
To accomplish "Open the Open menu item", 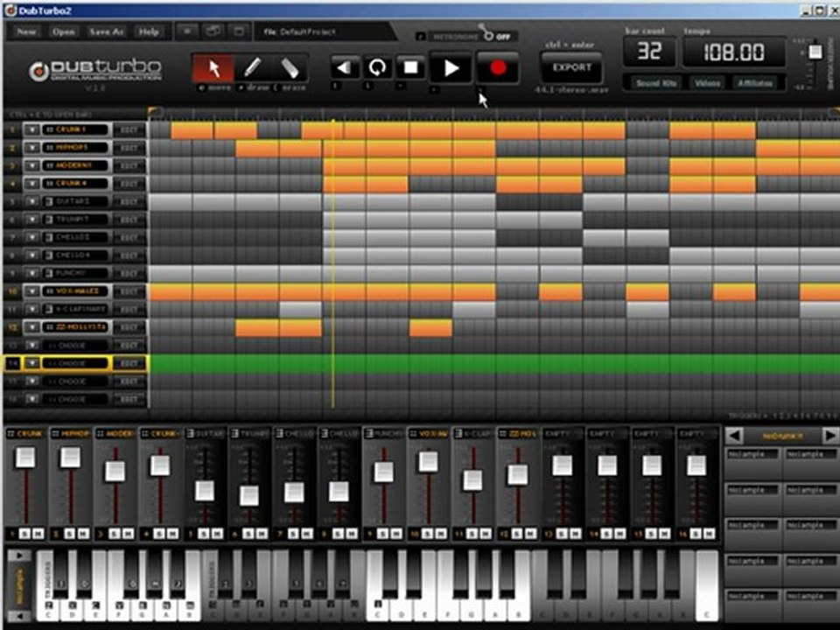I will [63, 31].
